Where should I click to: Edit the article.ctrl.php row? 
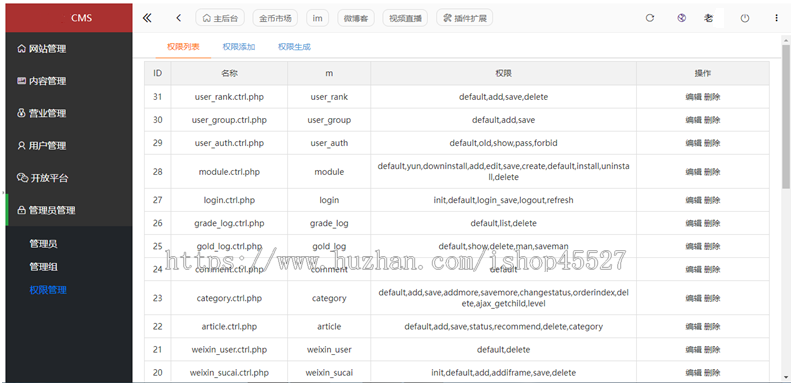[693, 326]
